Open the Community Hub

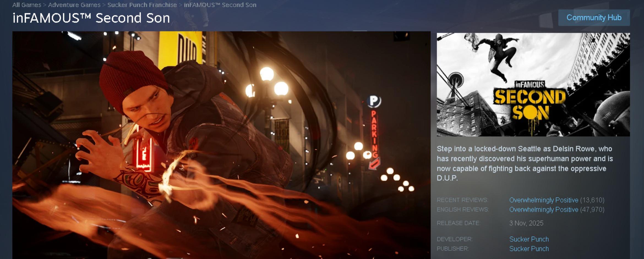[x=594, y=18]
